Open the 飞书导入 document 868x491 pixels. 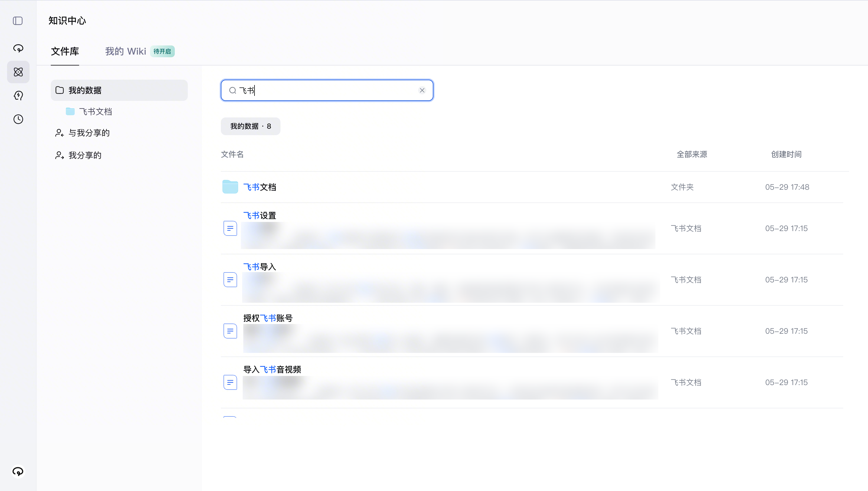coord(260,267)
